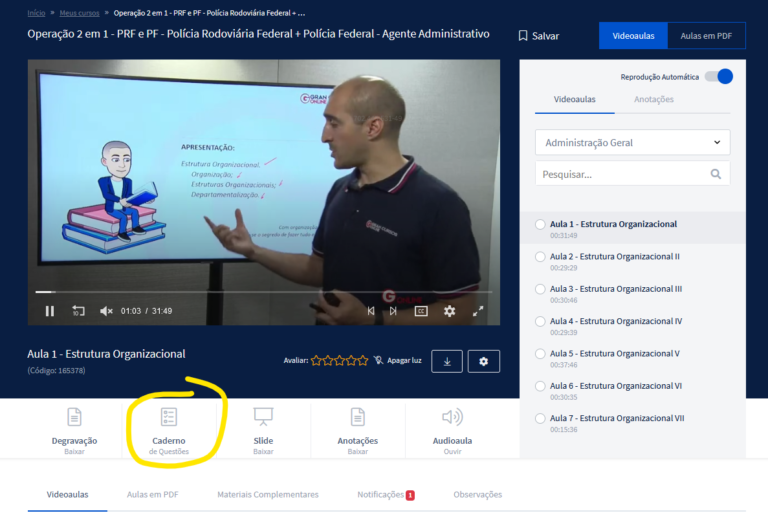This screenshot has width=768, height=522.
Task: Pause the video lesson
Action: 49,311
